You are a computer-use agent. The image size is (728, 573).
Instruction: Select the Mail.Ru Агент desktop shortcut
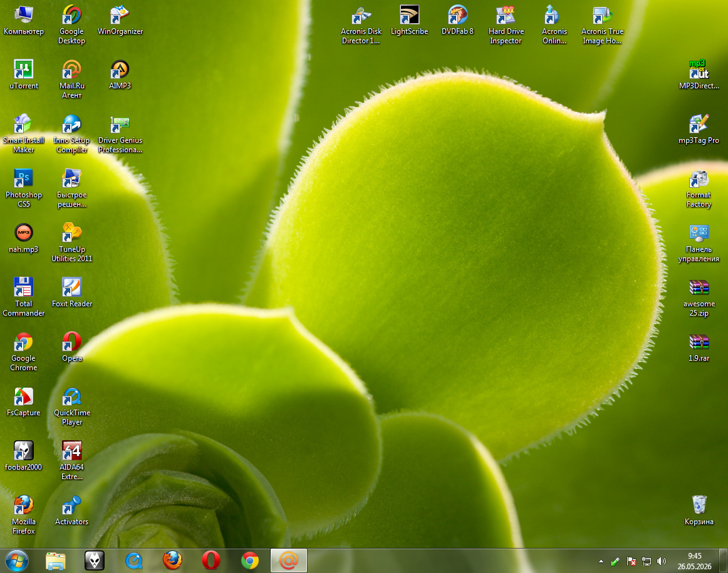point(71,79)
